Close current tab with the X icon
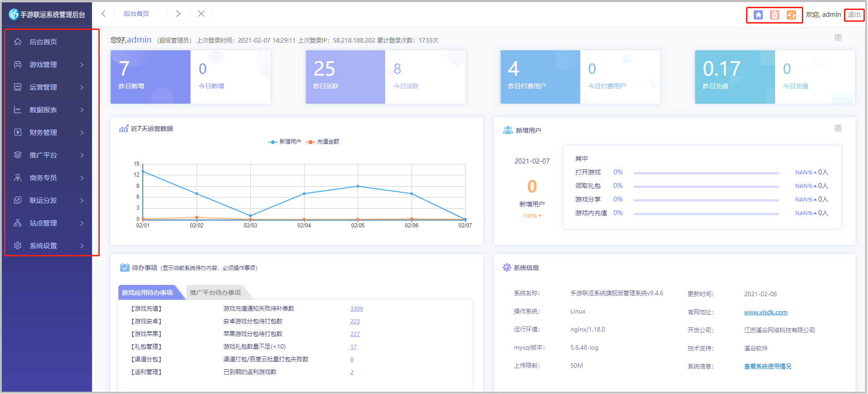Viewport: 868px width, 394px height. pyautogui.click(x=201, y=14)
